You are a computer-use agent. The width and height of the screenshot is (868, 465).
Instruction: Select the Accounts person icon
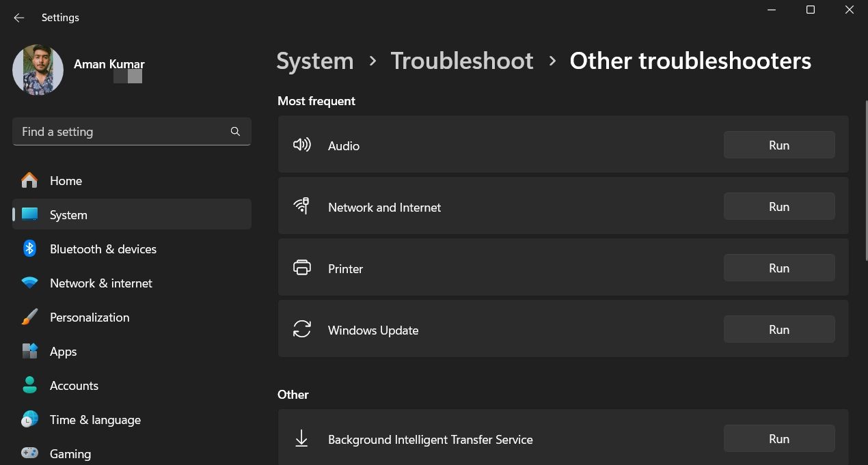click(x=29, y=385)
